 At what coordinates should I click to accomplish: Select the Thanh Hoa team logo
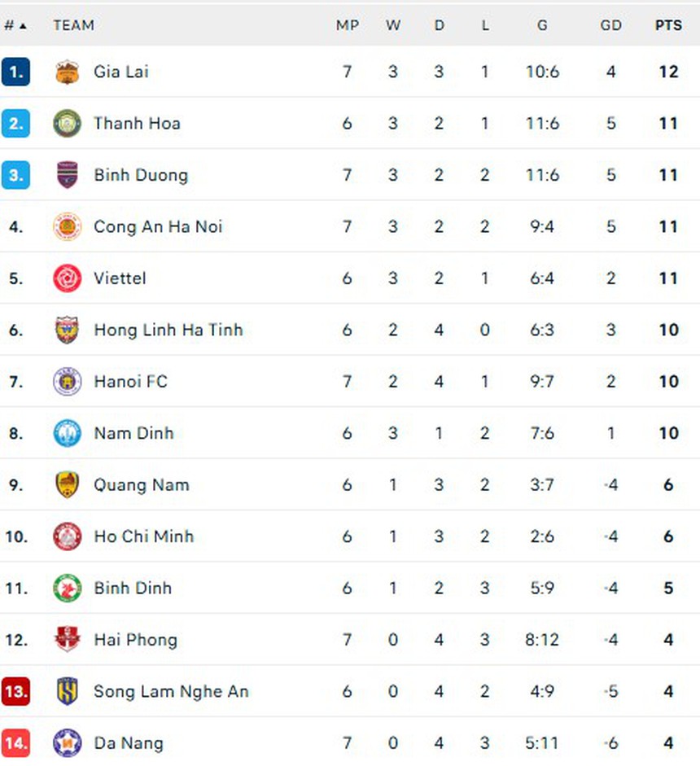point(67,123)
